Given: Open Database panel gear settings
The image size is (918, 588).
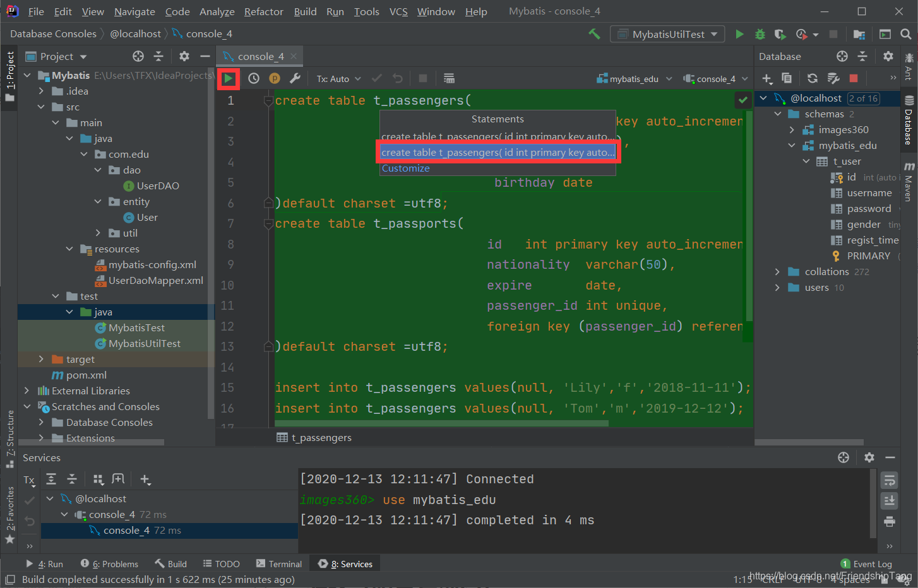Looking at the screenshot, I should point(888,57).
